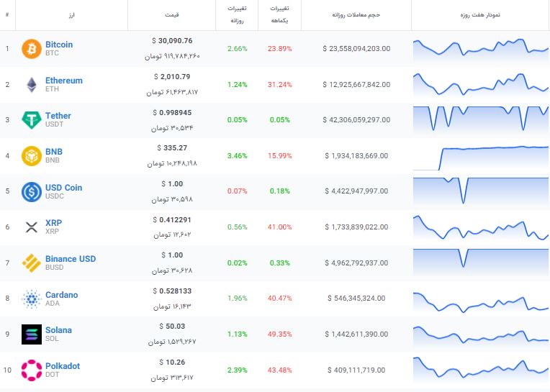Screen dimensions: 550x392
Task: View USD Coin seven-day sparkline chart
Action: pos(481,191)
